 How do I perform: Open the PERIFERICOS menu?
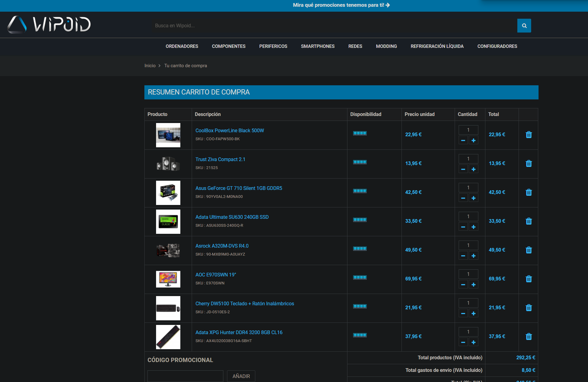[x=273, y=46]
